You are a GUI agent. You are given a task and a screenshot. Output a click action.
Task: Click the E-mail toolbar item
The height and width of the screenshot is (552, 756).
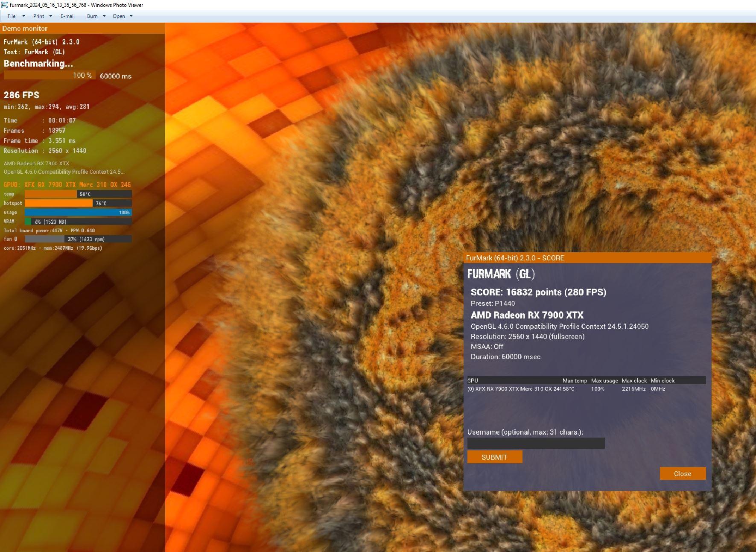67,16
